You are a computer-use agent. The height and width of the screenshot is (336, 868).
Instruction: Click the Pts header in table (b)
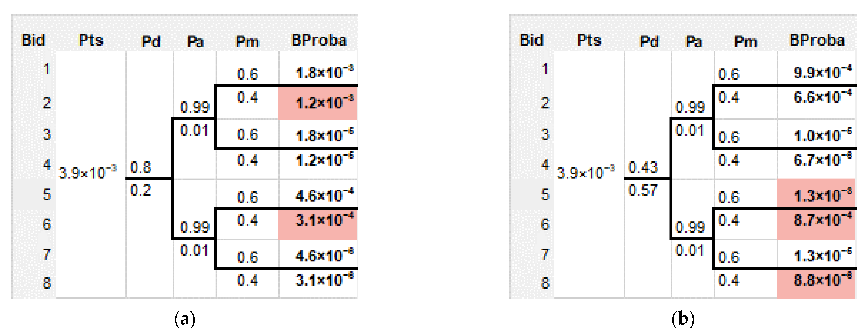click(589, 40)
